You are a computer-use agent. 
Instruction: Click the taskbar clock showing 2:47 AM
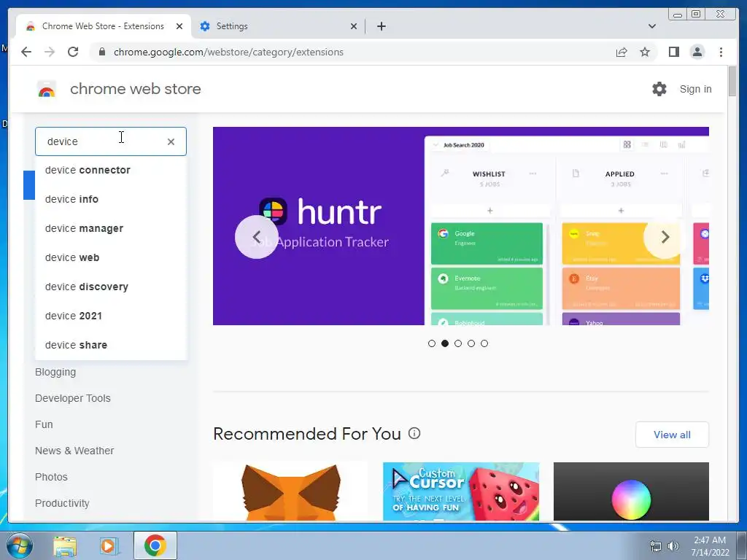[x=710, y=546]
